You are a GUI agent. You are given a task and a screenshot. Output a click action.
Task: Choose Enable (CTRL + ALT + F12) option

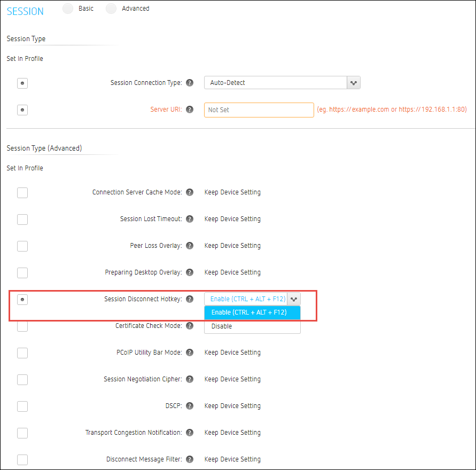coord(252,312)
